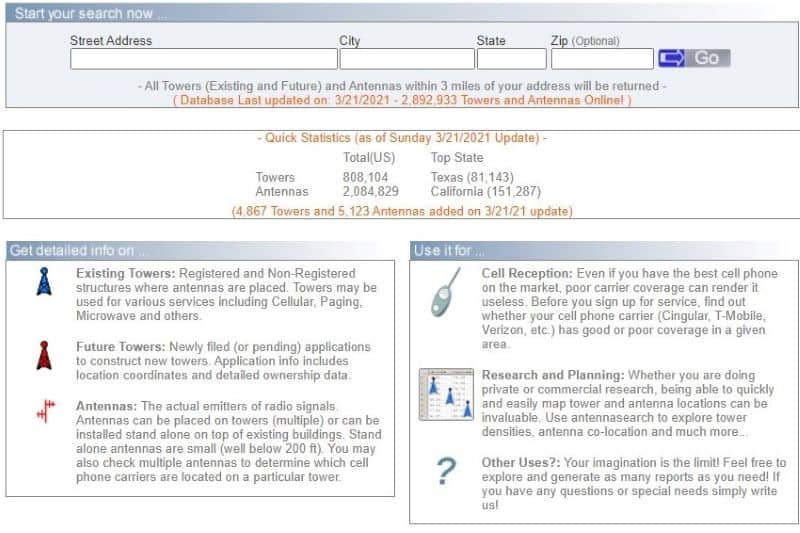Click into the City text field
The width and height of the screenshot is (800, 533).
pyautogui.click(x=406, y=59)
